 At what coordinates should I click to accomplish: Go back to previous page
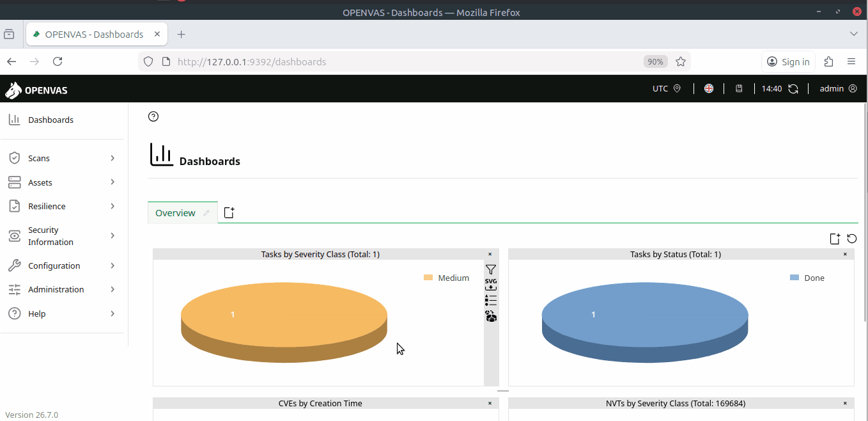(12, 61)
